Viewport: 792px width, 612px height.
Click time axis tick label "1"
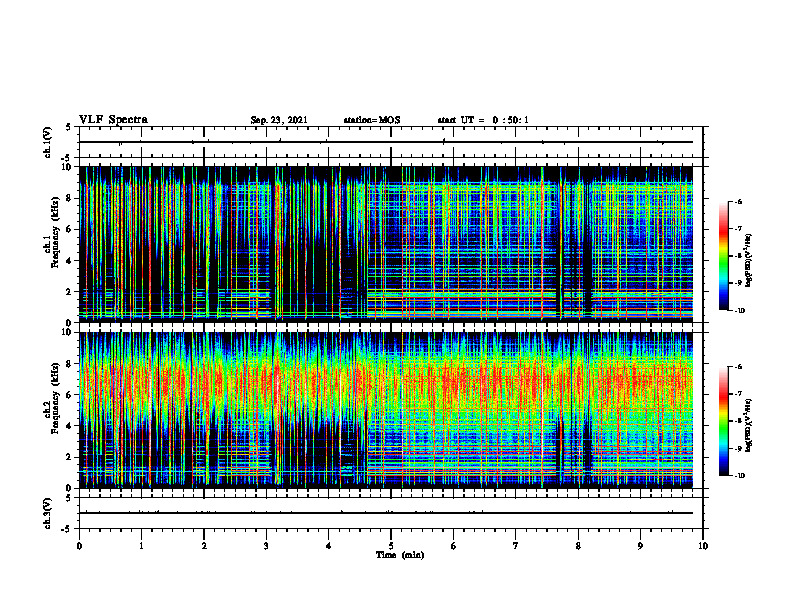[x=141, y=546]
